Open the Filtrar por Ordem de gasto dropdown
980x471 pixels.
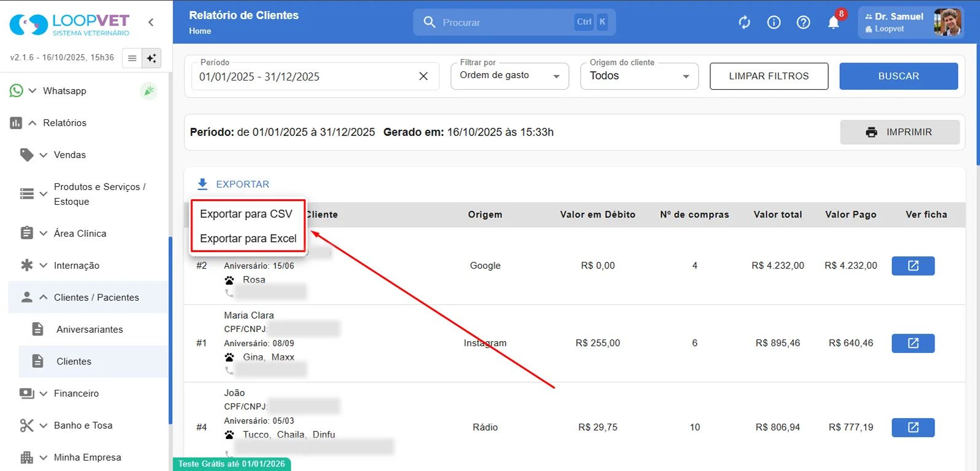coord(510,76)
